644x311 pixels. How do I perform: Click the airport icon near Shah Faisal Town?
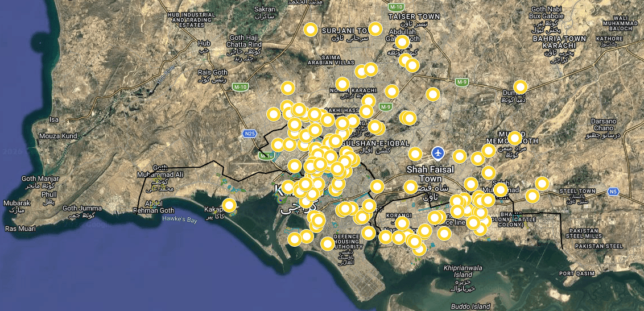[438, 154]
